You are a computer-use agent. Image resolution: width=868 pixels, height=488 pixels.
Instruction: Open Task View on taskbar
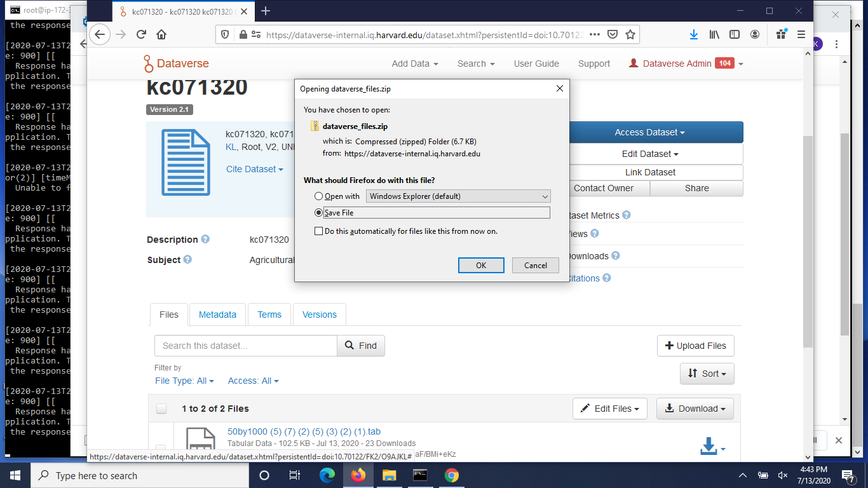[295, 475]
